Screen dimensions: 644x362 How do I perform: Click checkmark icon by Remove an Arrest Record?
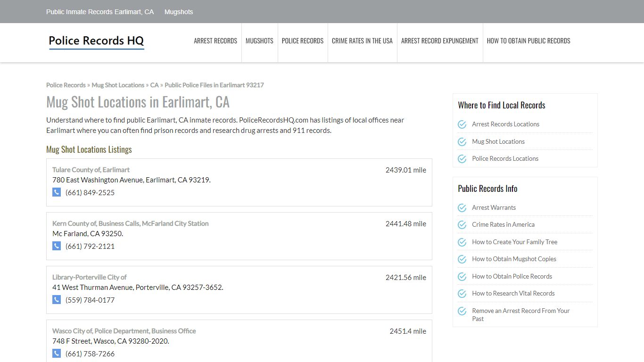462,311
